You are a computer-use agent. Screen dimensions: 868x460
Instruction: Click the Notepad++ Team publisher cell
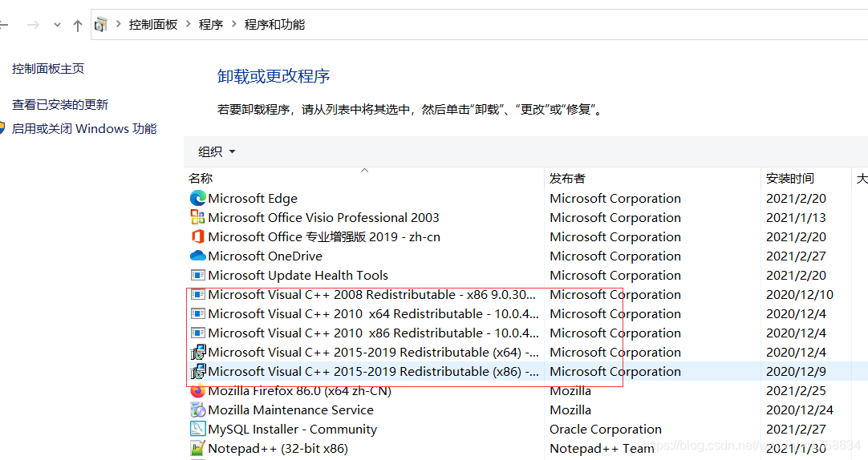[x=602, y=449]
